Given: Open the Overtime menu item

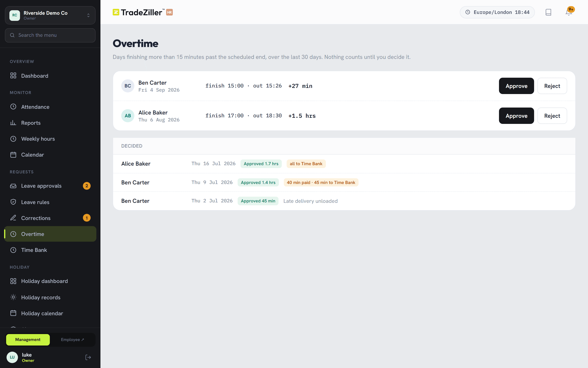Looking at the screenshot, I should (50, 234).
